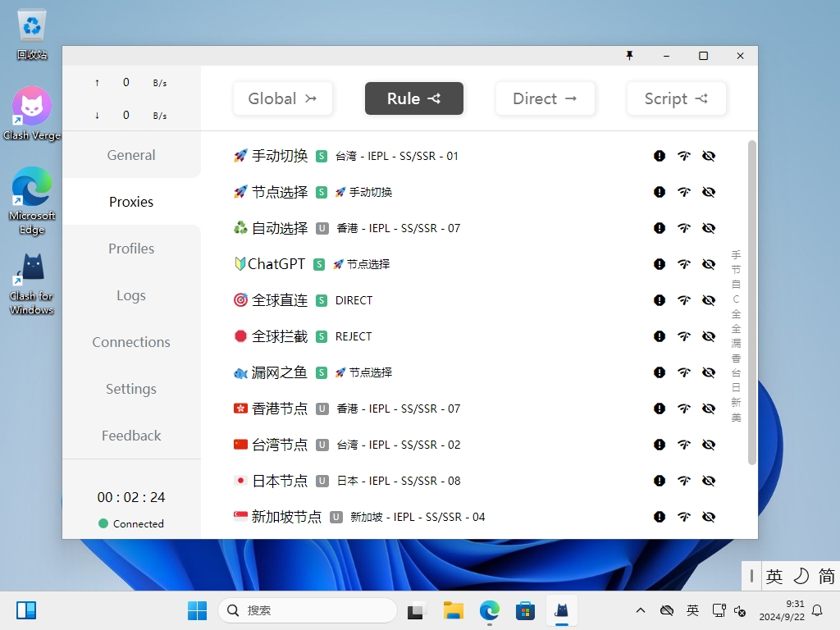Viewport: 840px width, 630px height.
Task: Expand the 漏网之鱼 proxy group
Action: coord(279,372)
